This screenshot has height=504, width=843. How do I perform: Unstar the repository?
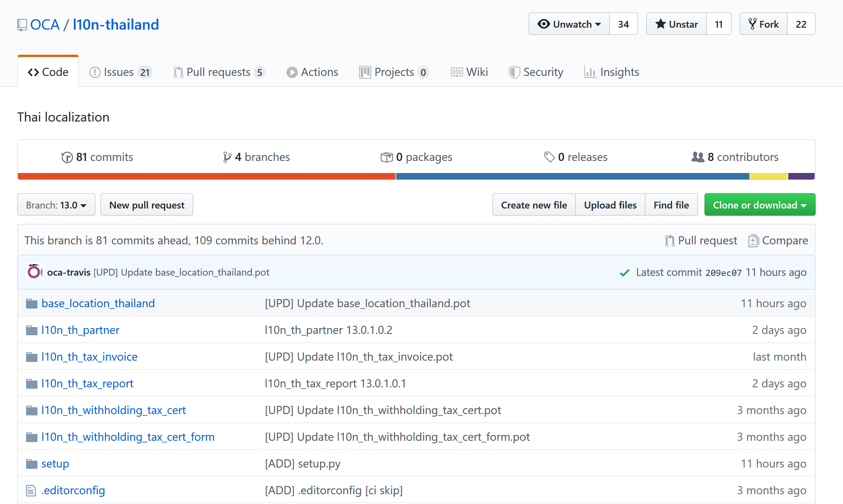coord(676,24)
